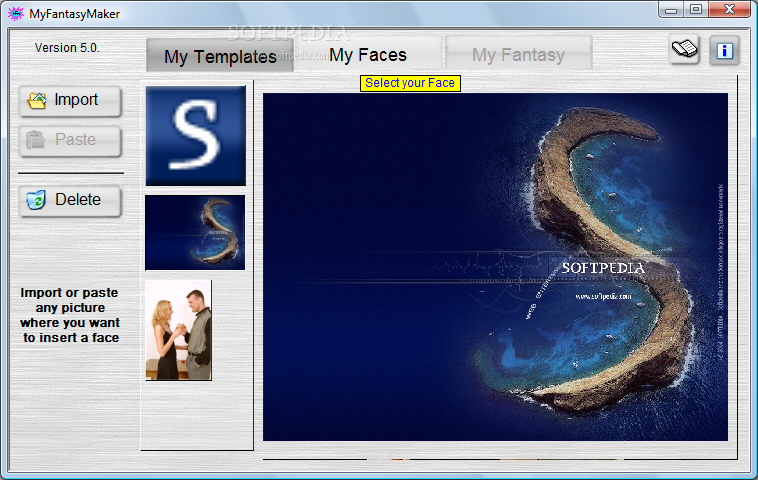This screenshot has height=480, width=758.
Task: Click the grayed-out Paste button
Action: pos(70,141)
